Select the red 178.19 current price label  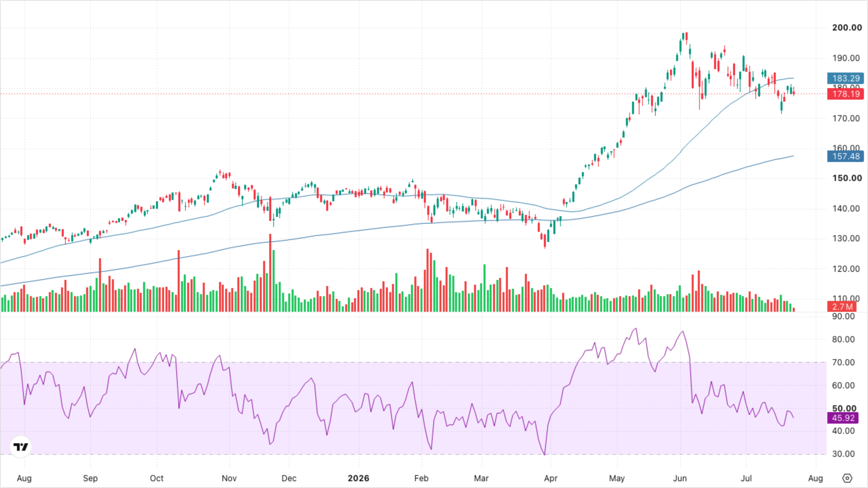point(846,94)
